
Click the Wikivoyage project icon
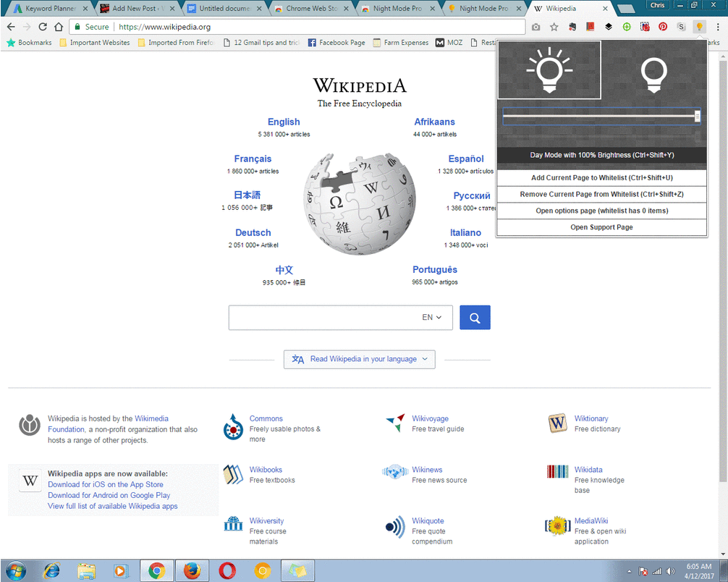point(396,423)
